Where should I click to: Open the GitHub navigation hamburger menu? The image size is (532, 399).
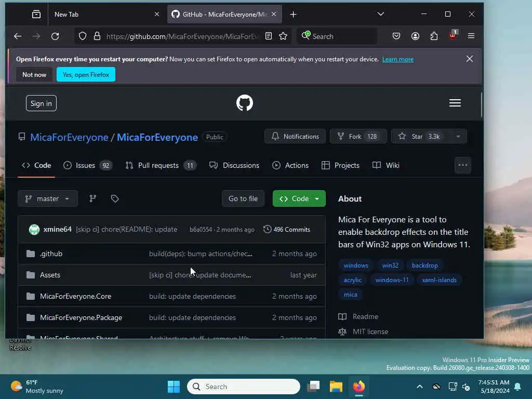[x=455, y=103]
